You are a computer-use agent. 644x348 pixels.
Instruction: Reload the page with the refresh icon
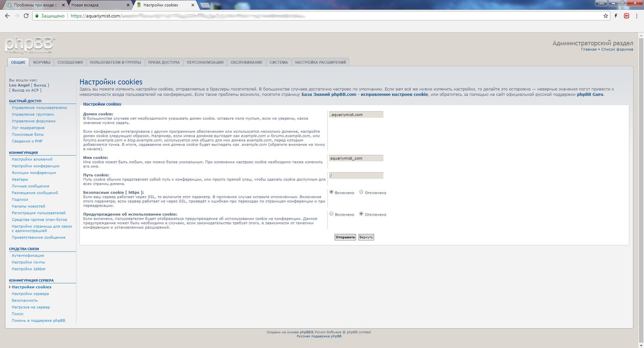click(x=26, y=16)
